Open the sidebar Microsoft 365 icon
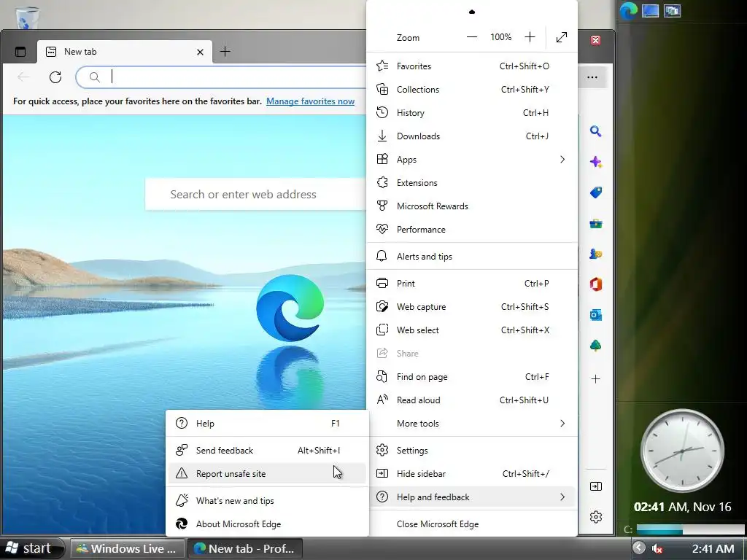The width and height of the screenshot is (747, 560). click(595, 284)
